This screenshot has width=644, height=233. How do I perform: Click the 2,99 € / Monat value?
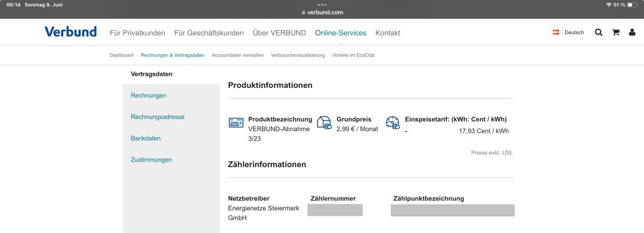click(x=357, y=129)
